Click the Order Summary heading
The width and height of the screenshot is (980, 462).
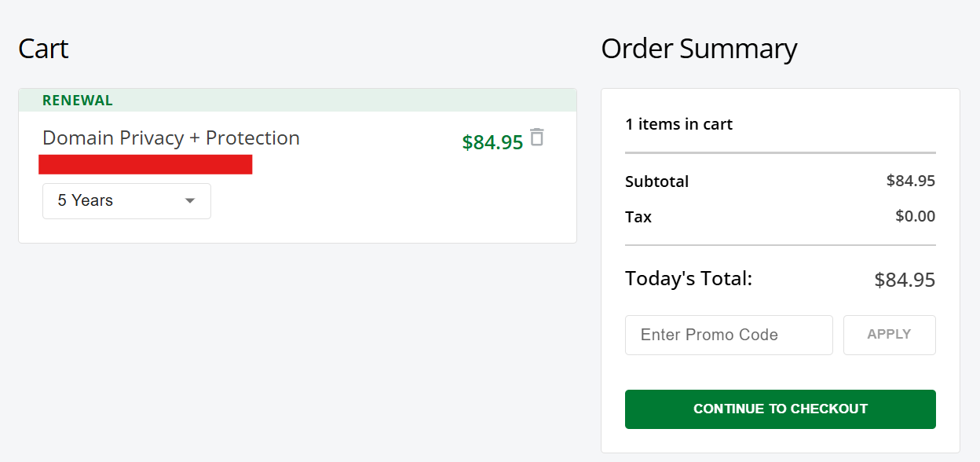coord(699,49)
